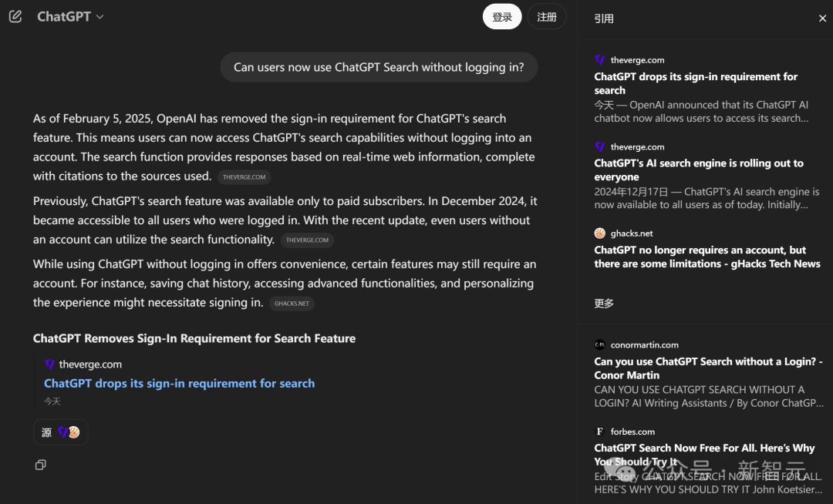
Task: Click the first theverge.com favicon in sidebar
Action: coord(600,59)
